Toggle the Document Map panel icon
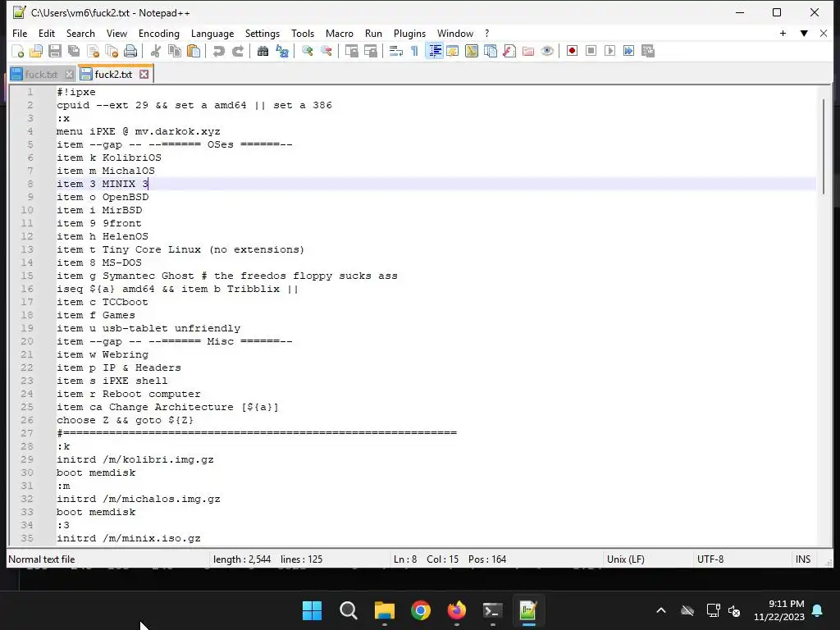Viewport: 840px width, 630px height. [x=472, y=51]
